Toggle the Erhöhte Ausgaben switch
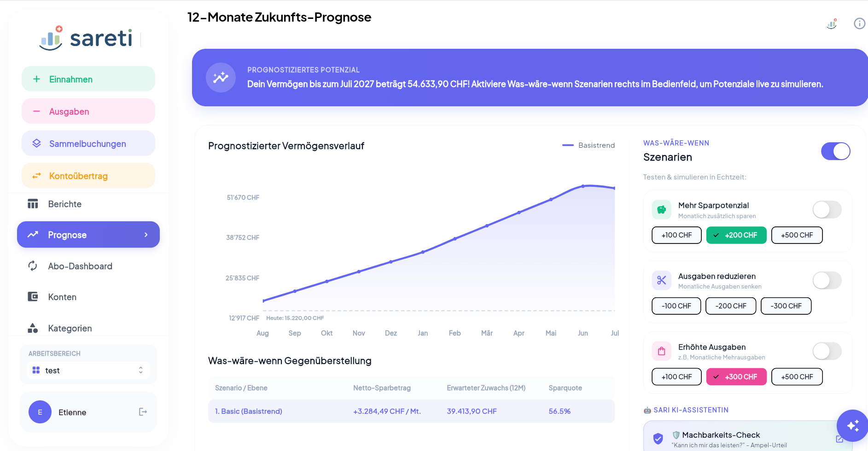Viewport: 868px width, 451px height. 827,351
